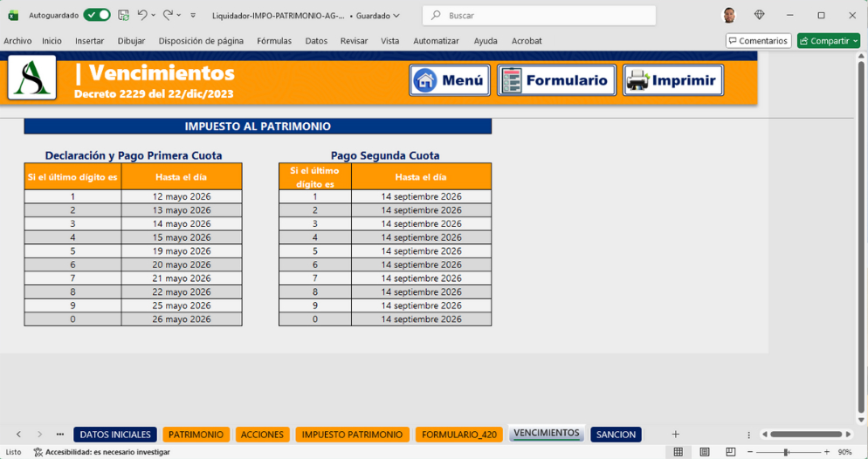Click the Undo arrow icon
Image resolution: width=868 pixels, height=459 pixels.
(142, 16)
